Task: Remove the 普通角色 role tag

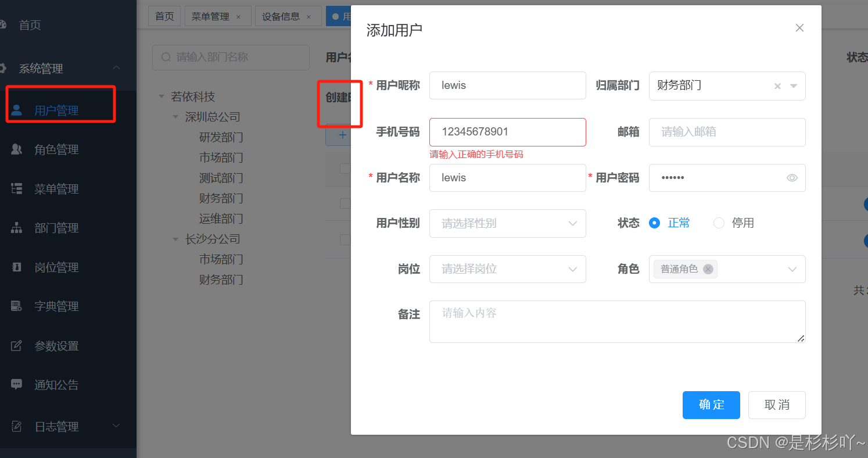Action: coord(708,269)
